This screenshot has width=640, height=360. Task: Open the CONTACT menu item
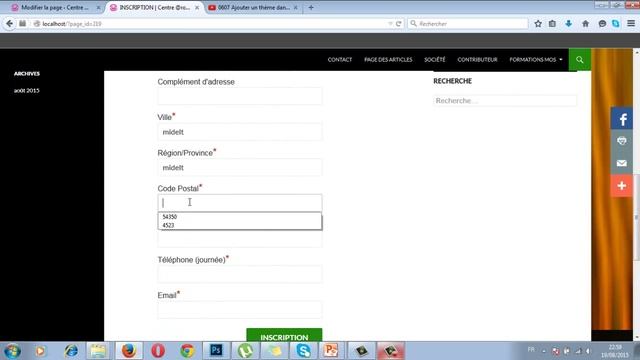(x=340, y=60)
